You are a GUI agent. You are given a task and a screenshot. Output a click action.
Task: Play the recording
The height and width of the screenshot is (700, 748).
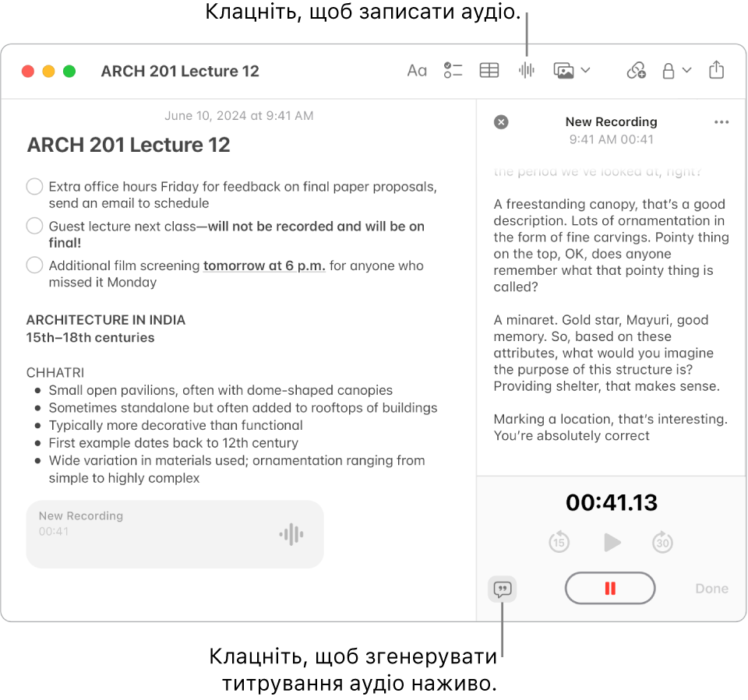point(612,542)
